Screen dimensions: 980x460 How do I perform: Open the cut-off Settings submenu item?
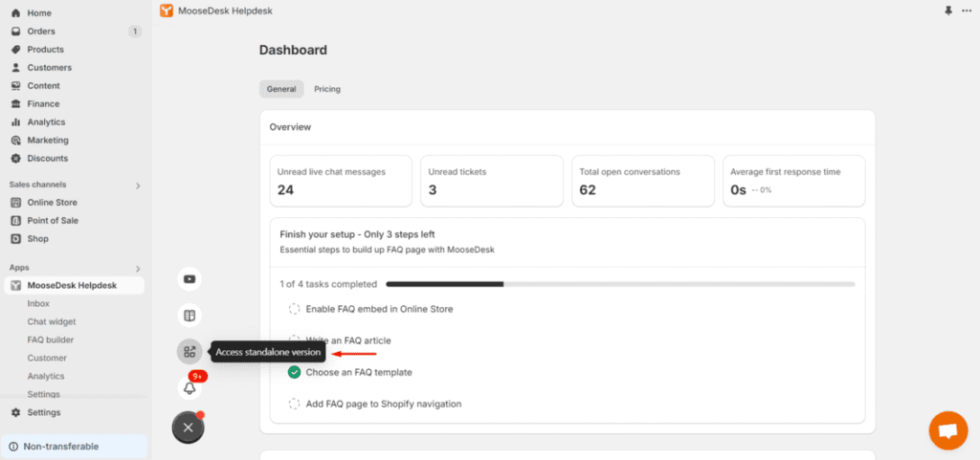tap(44, 394)
